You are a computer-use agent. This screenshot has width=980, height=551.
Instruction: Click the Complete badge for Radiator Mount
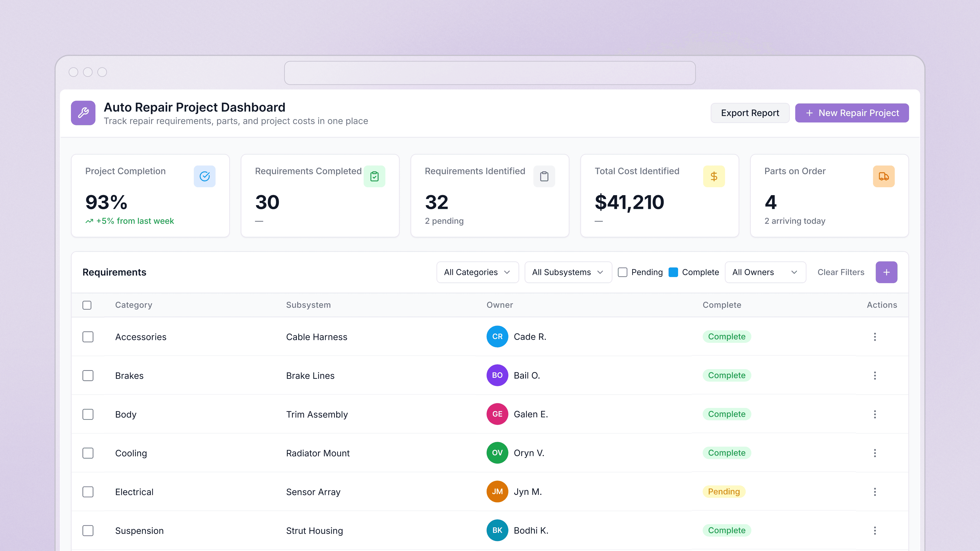click(x=727, y=453)
